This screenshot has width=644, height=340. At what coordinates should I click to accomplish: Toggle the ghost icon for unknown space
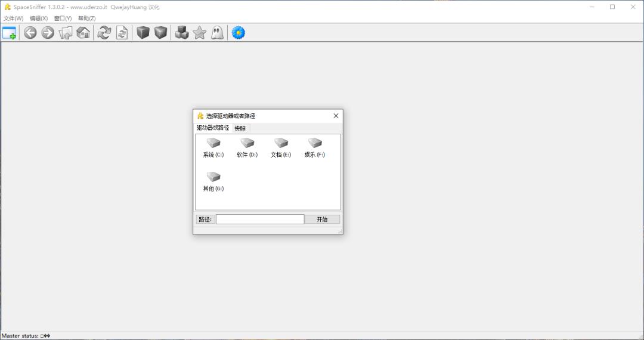click(x=217, y=33)
